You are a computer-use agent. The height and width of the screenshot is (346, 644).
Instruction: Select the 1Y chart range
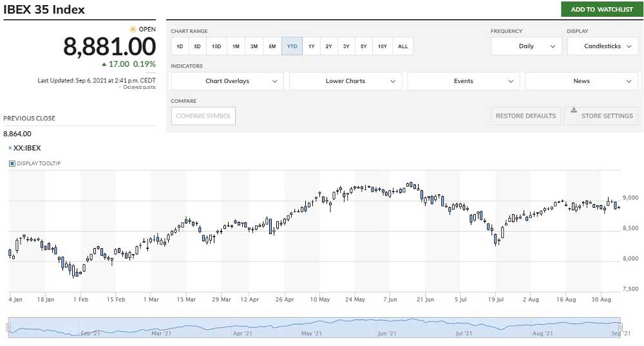(311, 46)
